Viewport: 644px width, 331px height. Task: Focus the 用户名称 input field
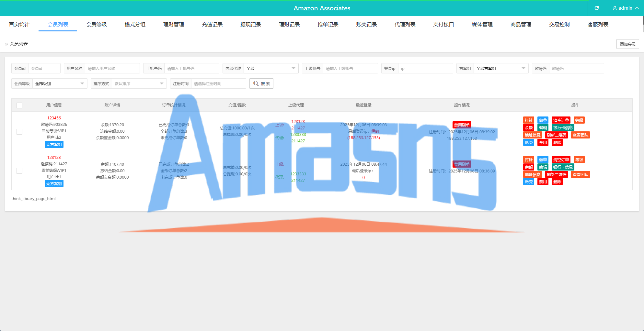(112, 68)
